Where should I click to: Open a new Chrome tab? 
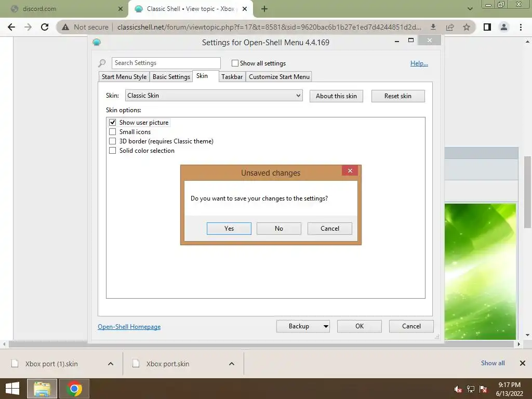pos(264,9)
